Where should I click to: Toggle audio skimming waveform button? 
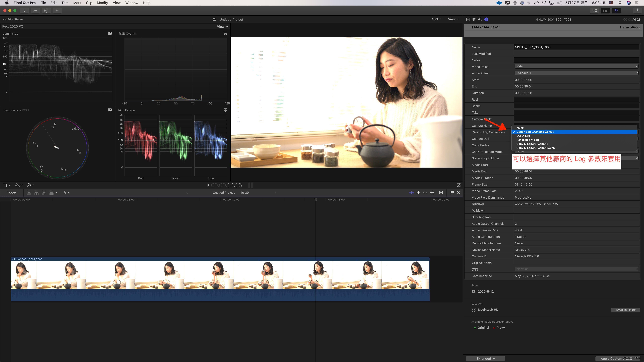point(418,193)
